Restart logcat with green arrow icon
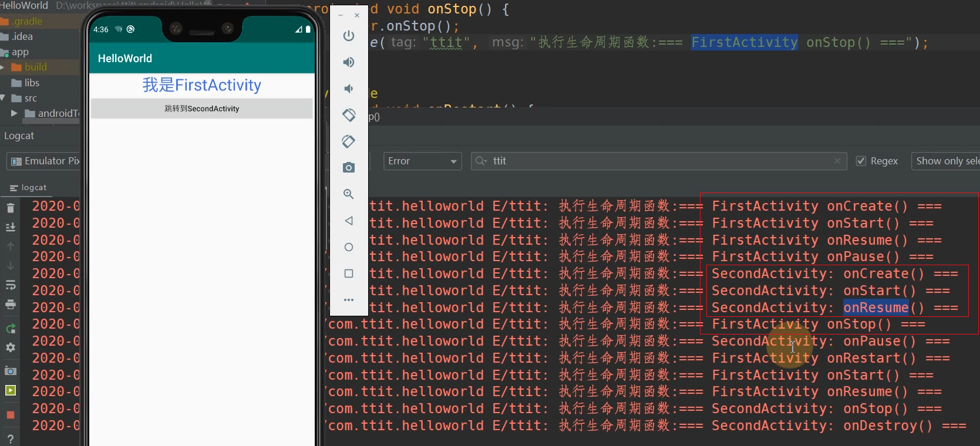 pos(10,329)
